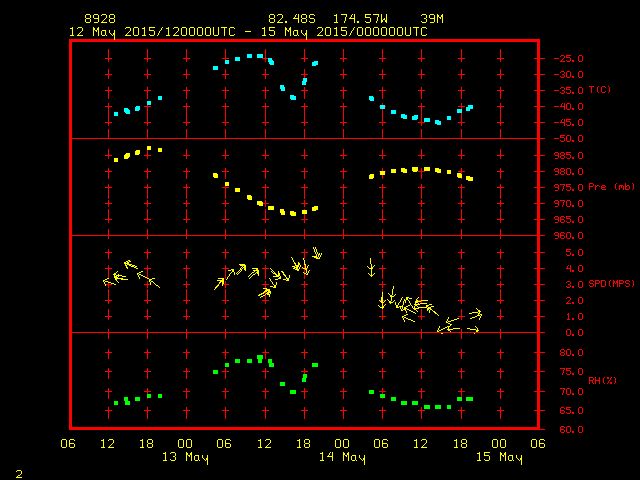Screen dimensions: 640x480
Task: Select the 60.0 humidity axis value
Action: (571, 430)
